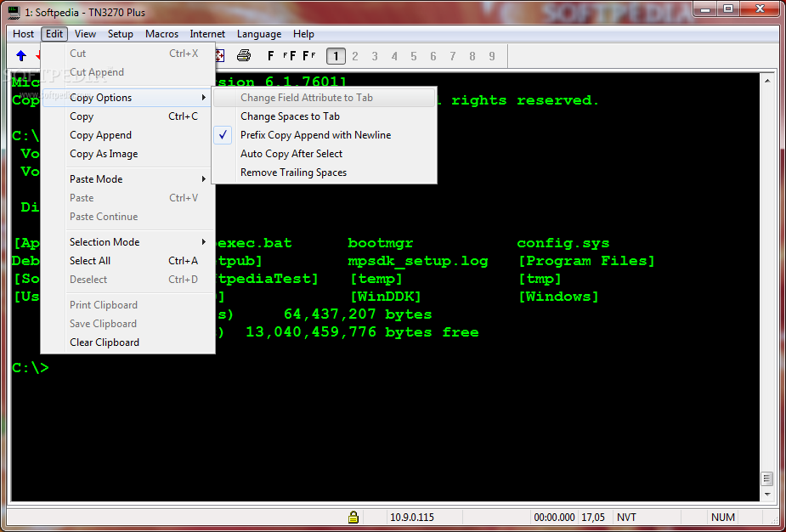Click the Deselect menu entry
Viewport: 786px width, 532px height.
[x=127, y=280]
